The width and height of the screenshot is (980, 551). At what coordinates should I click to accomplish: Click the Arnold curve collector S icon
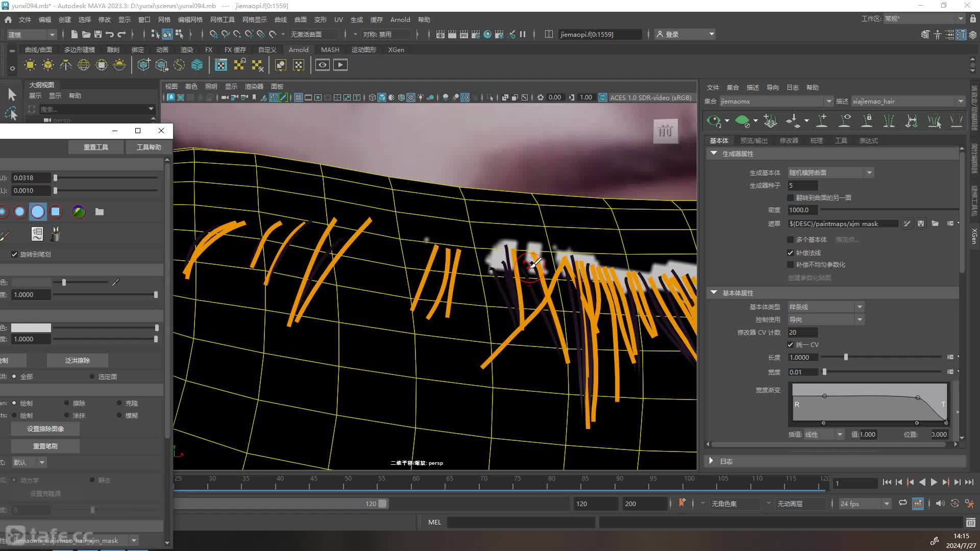(179, 65)
